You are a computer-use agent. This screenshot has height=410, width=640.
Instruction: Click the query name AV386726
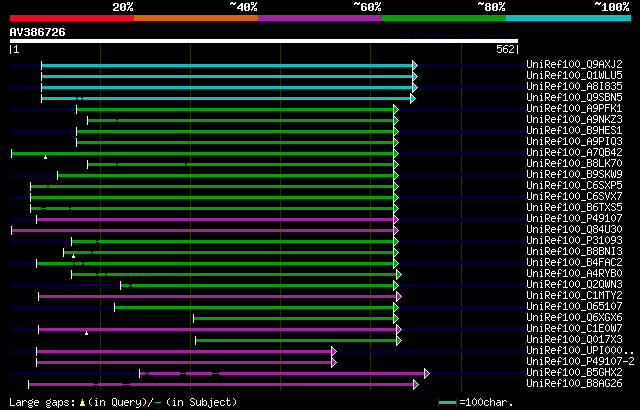38,33
